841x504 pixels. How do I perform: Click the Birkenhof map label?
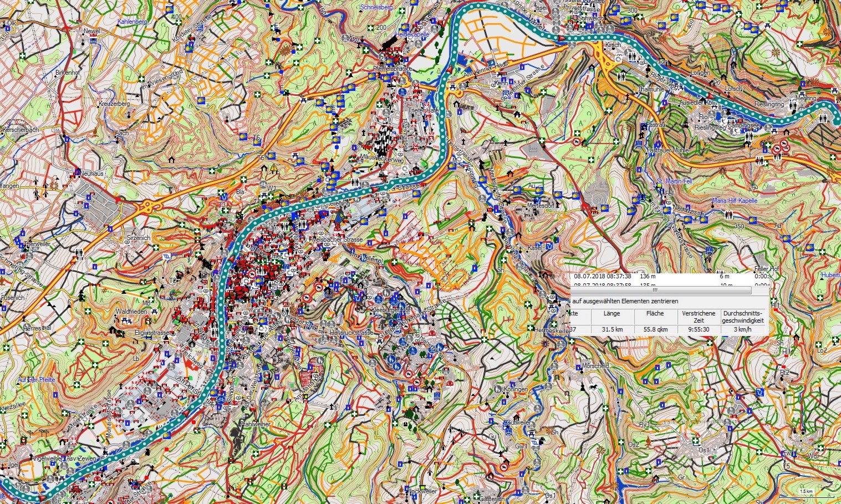[69, 73]
